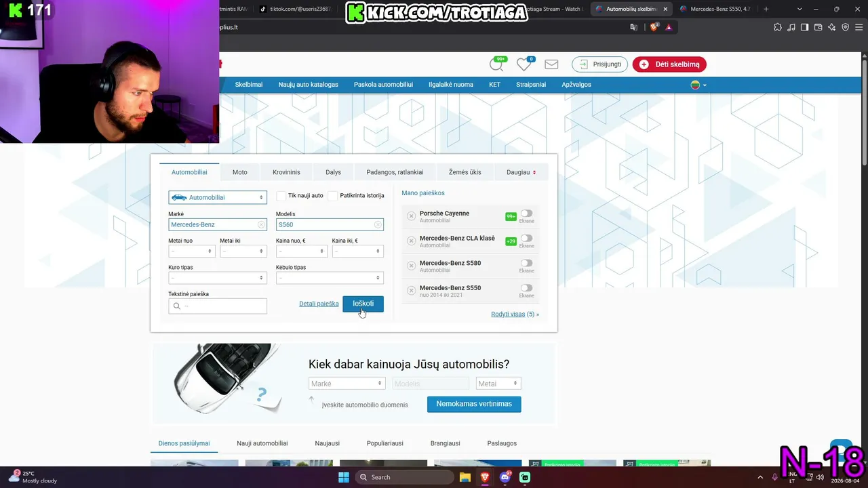Open the Brave Wallet icon
868x488 pixels.
tap(818, 27)
